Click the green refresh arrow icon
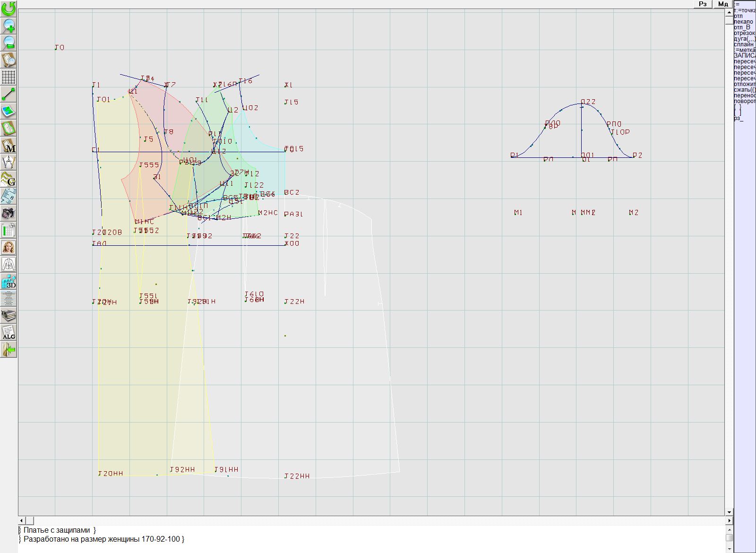The width and height of the screenshot is (756, 553). [x=9, y=9]
